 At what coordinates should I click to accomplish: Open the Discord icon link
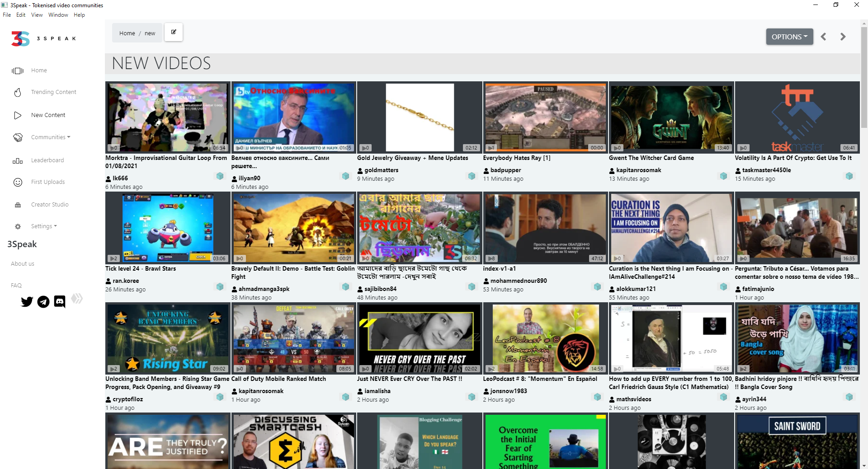click(60, 301)
